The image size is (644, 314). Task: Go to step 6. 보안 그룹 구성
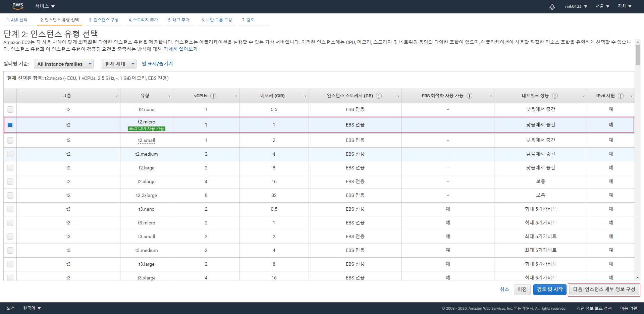click(217, 20)
